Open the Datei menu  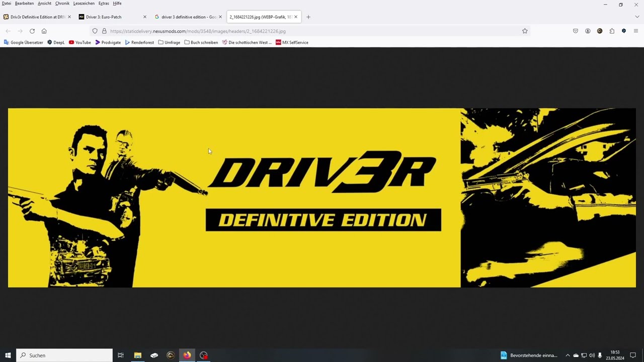coord(7,4)
